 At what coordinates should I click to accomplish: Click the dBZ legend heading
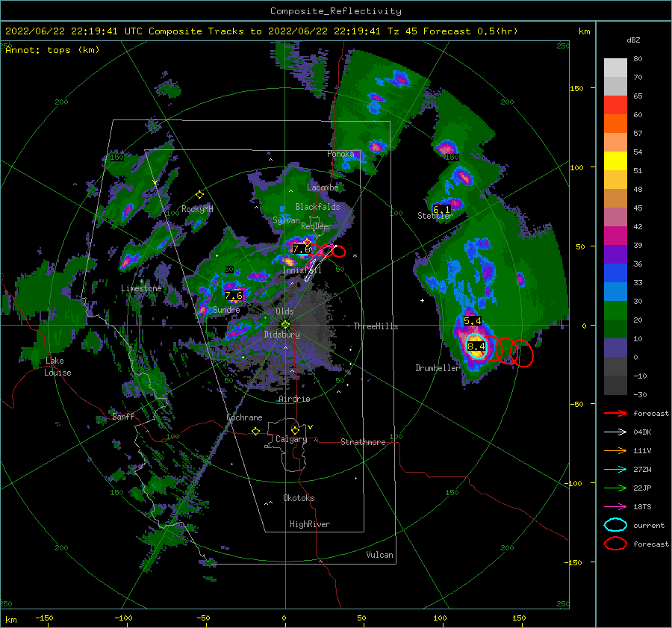tap(633, 40)
